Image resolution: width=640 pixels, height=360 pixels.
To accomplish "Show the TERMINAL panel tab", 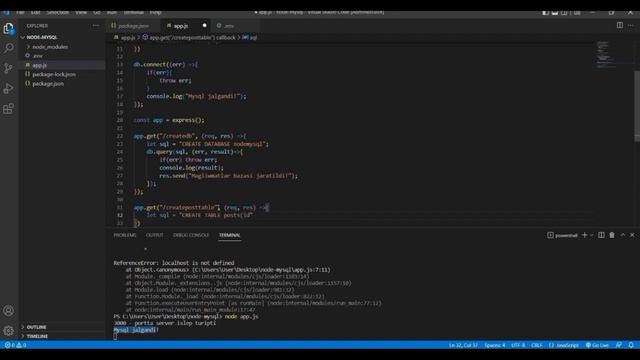I will (229, 235).
